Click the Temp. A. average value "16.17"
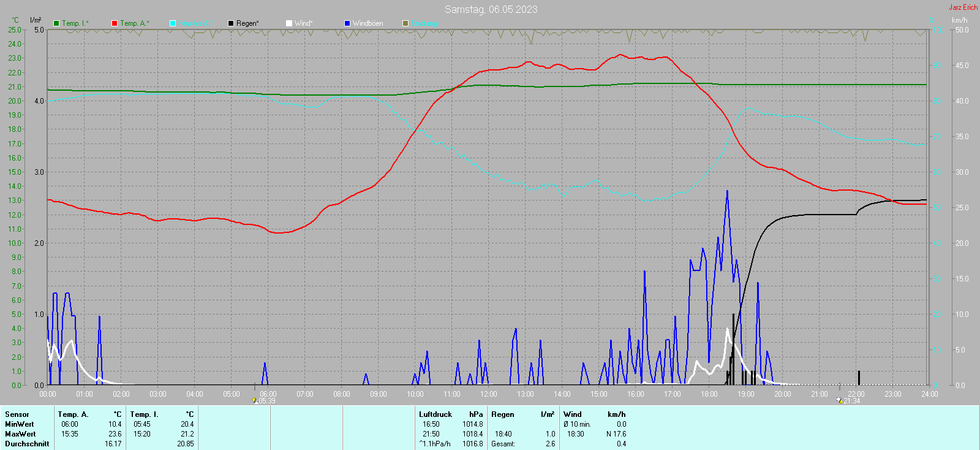Viewport: 980px width, 450px height. point(113,444)
